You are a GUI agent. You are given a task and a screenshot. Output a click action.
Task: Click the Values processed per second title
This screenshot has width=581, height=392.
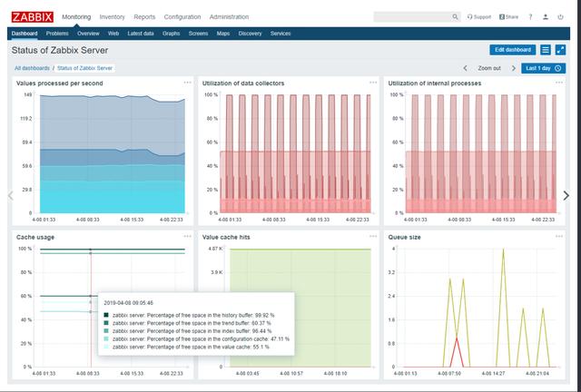point(60,83)
